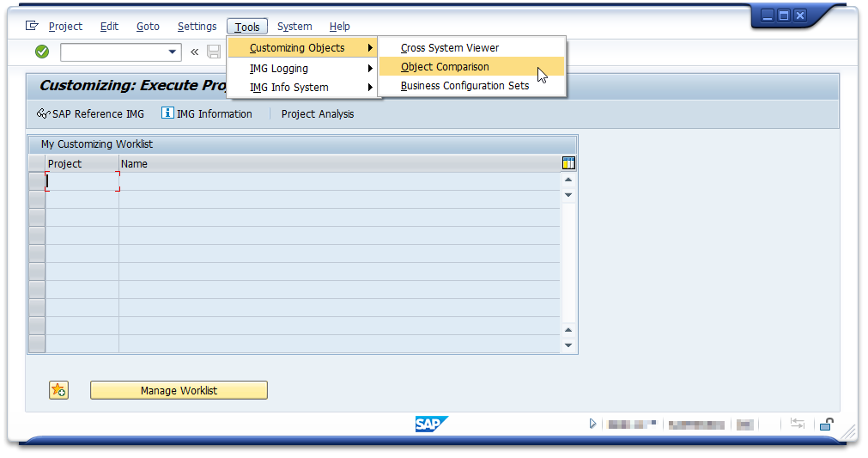Click the SAP logo in status bar
The height and width of the screenshot is (458, 868).
(x=431, y=424)
